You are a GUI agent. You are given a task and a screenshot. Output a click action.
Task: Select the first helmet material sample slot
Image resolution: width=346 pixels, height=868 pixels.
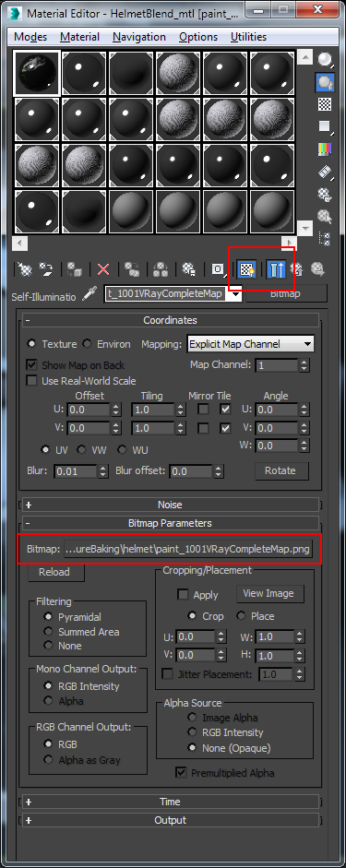pos(36,73)
